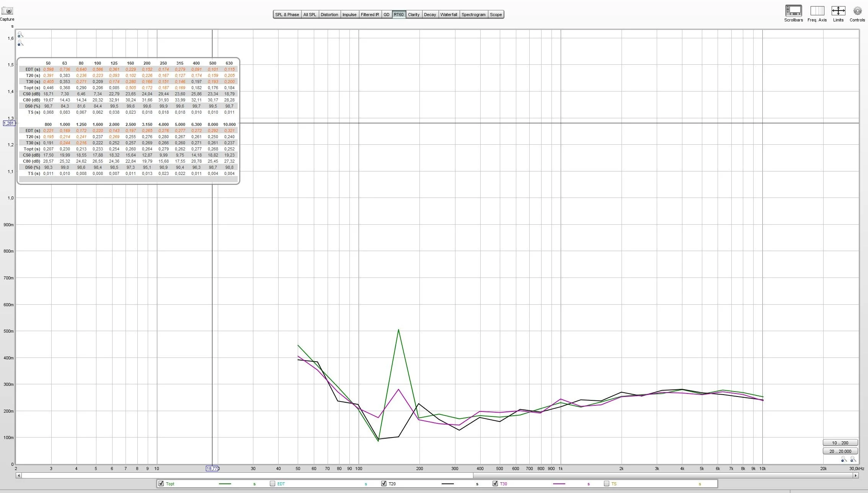Switch to the All SPL tab

click(x=310, y=15)
